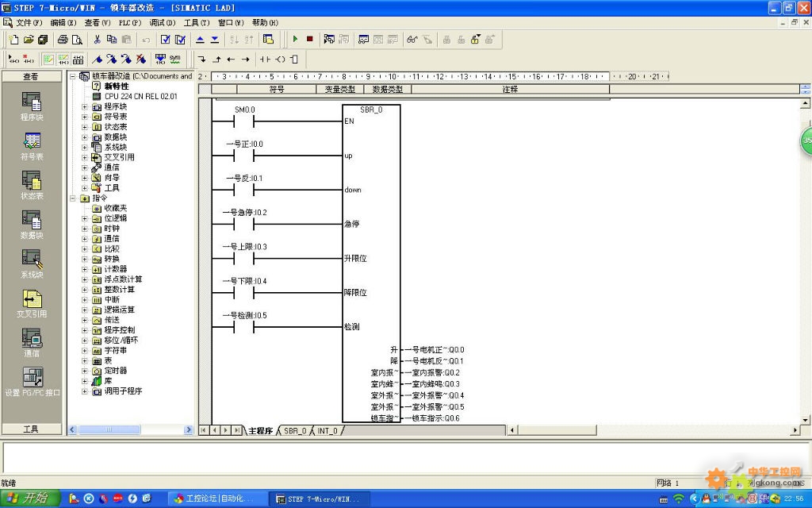The height and width of the screenshot is (508, 812).
Task: Open 交叉引用 in the left navigation bar
Action: click(31, 303)
